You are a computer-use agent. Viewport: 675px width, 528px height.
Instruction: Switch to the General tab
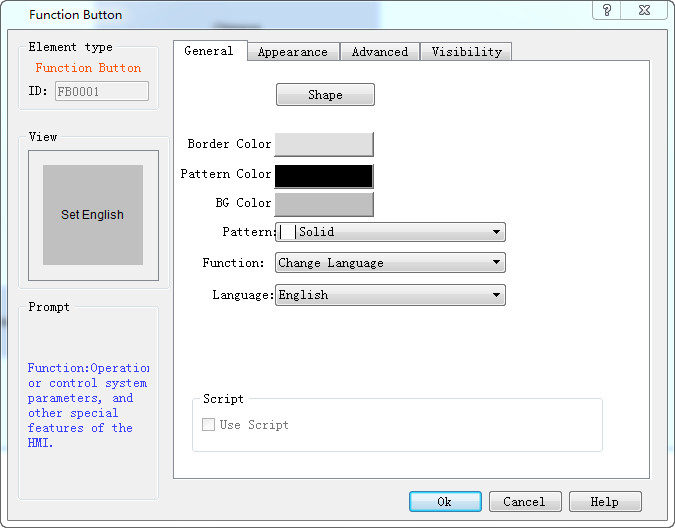click(x=209, y=51)
